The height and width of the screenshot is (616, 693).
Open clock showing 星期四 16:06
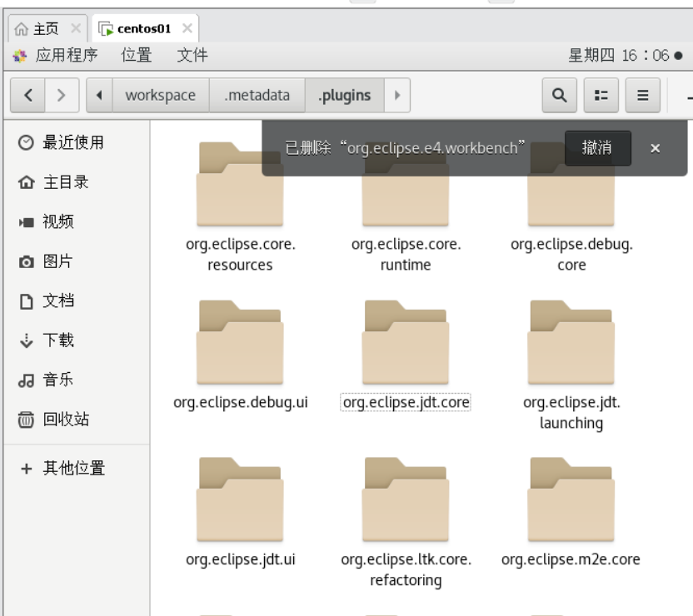[x=618, y=55]
